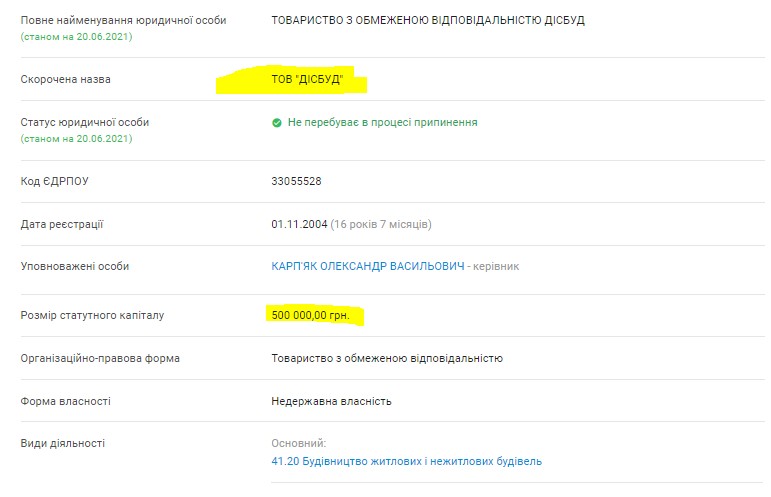Screen dimensions: 771x497
Task: Click the Організаційно-правова форма label
Action: [100, 358]
